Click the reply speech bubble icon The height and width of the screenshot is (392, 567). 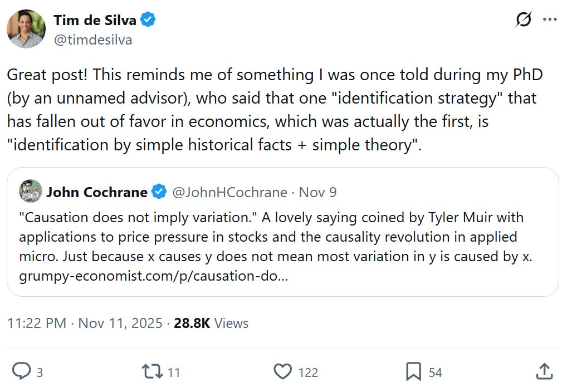tap(21, 371)
